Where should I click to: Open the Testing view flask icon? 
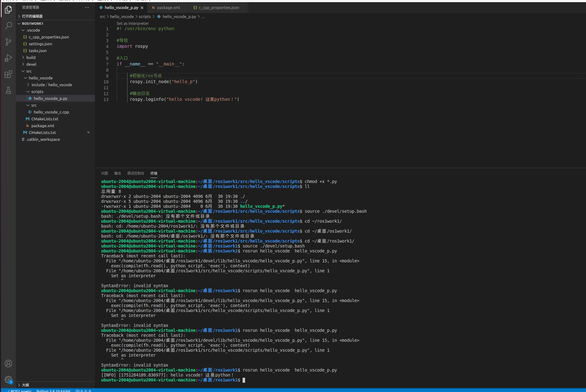point(8,90)
